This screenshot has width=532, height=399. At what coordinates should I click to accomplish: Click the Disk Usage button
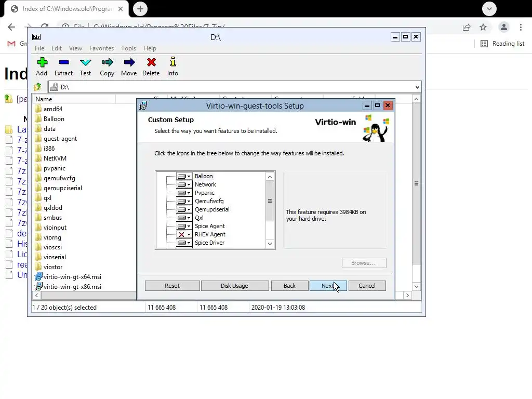point(234,286)
